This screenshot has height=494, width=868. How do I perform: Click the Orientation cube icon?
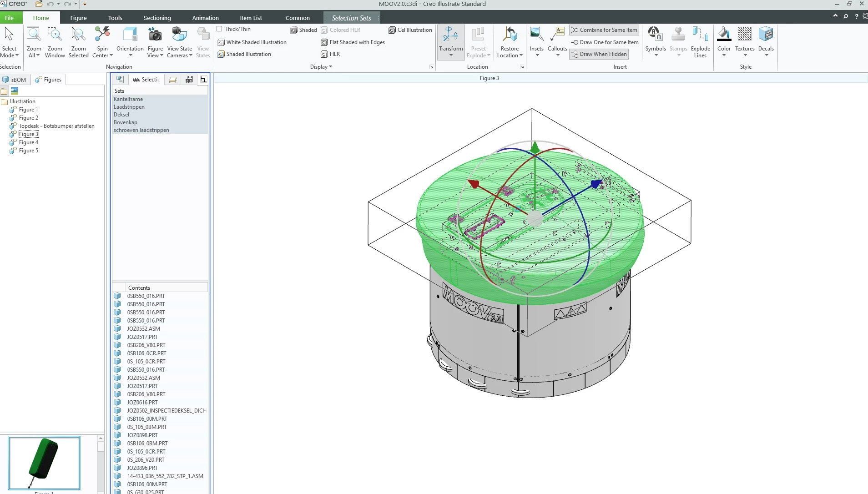(130, 34)
